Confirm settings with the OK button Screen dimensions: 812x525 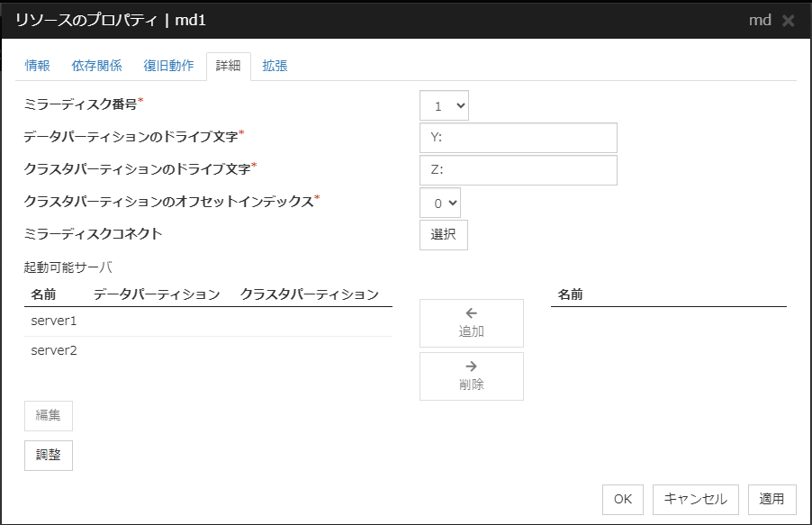pyautogui.click(x=622, y=499)
